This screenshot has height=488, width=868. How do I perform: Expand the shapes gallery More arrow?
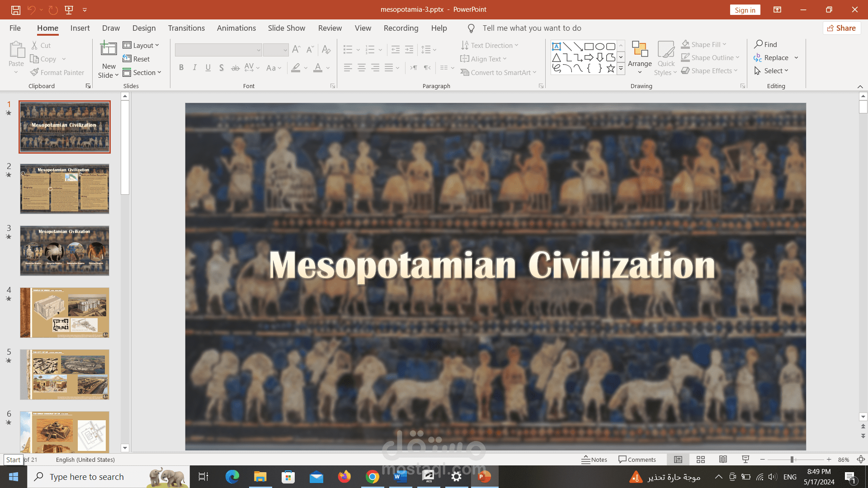click(x=621, y=69)
